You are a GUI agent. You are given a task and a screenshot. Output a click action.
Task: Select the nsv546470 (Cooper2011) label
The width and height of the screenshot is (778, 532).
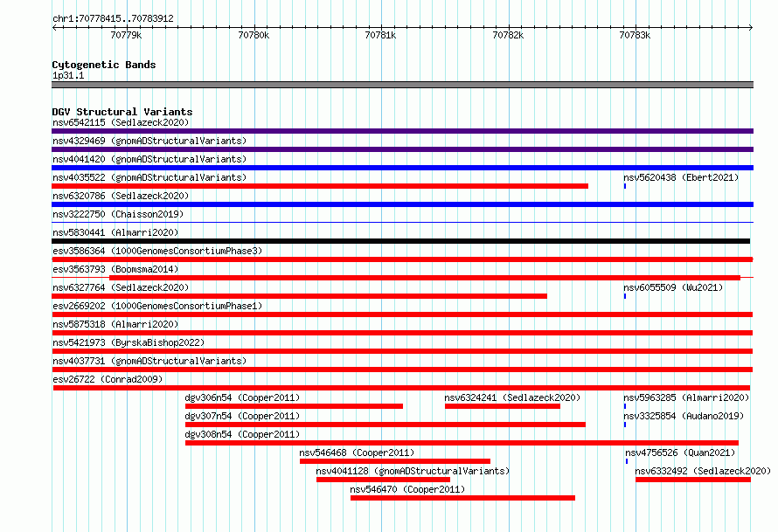(407, 489)
